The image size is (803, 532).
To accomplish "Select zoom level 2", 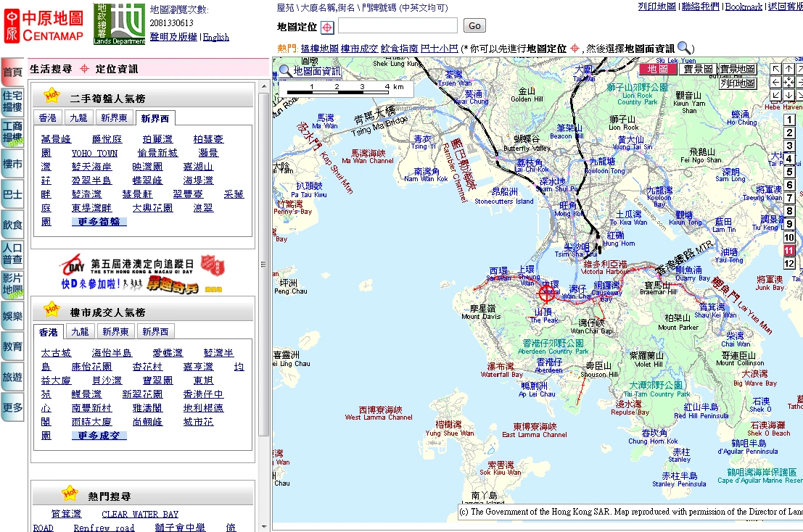I will coord(789,133).
